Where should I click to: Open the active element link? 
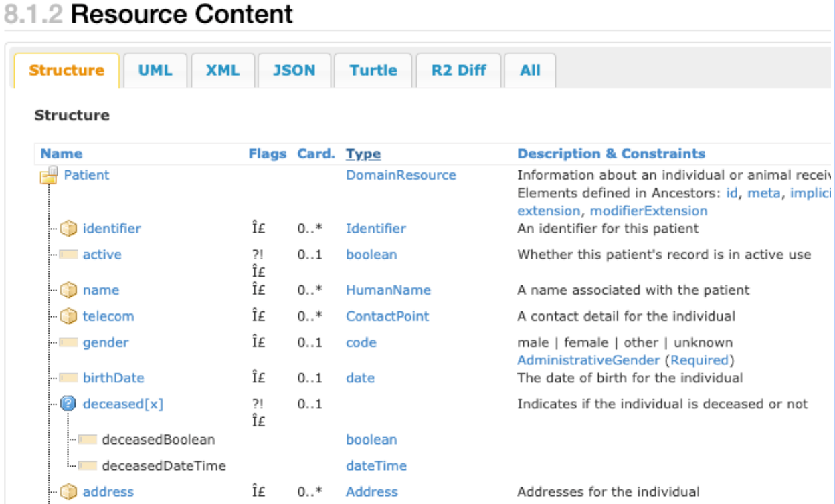coord(102,255)
